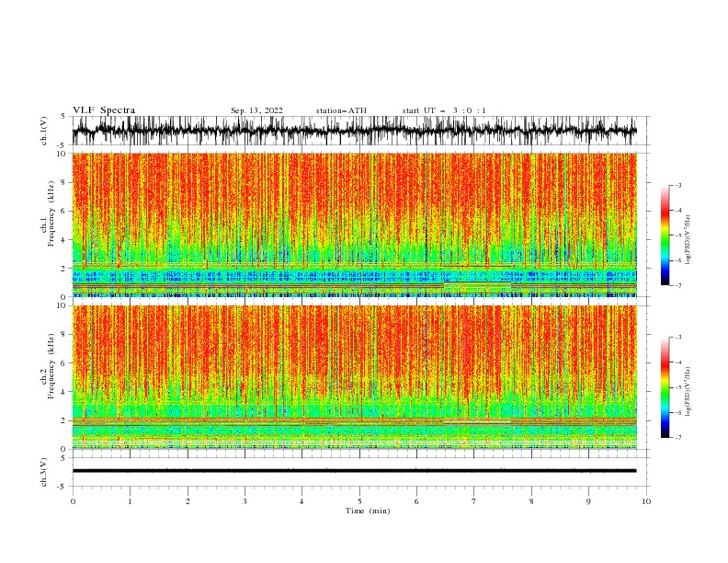Click time axis tick label '0'

point(73,501)
